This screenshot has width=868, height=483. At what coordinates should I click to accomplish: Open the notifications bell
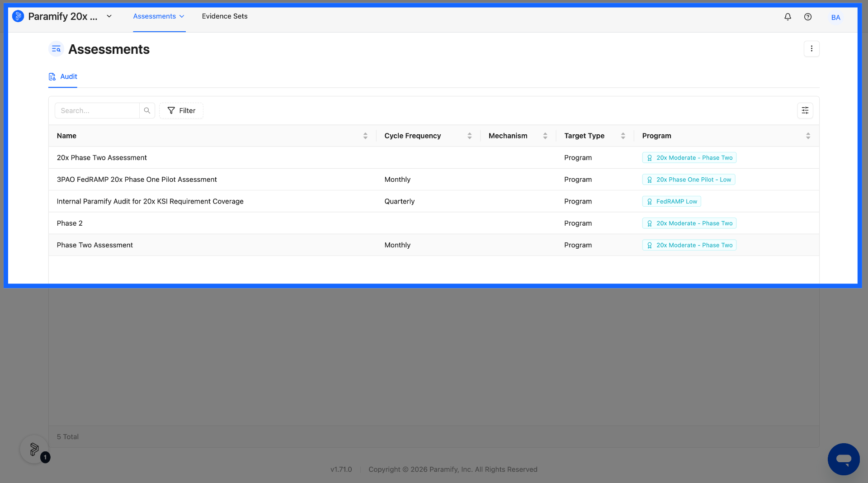[788, 17]
